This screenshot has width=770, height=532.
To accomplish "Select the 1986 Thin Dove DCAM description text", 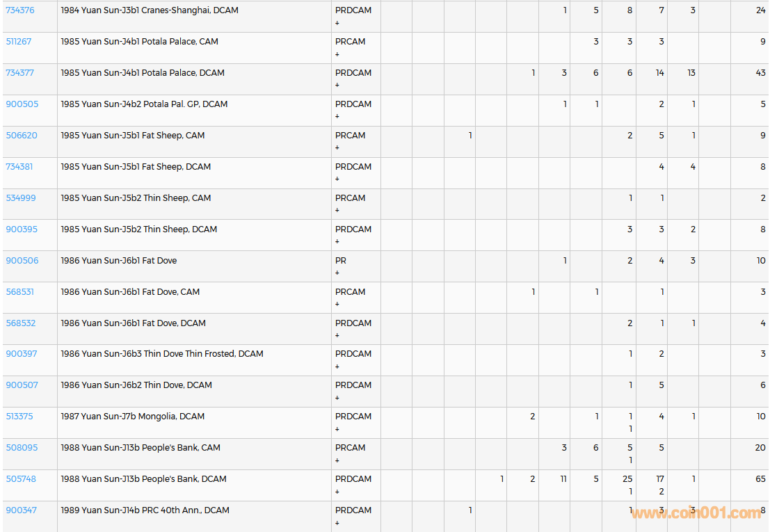I will (x=136, y=385).
